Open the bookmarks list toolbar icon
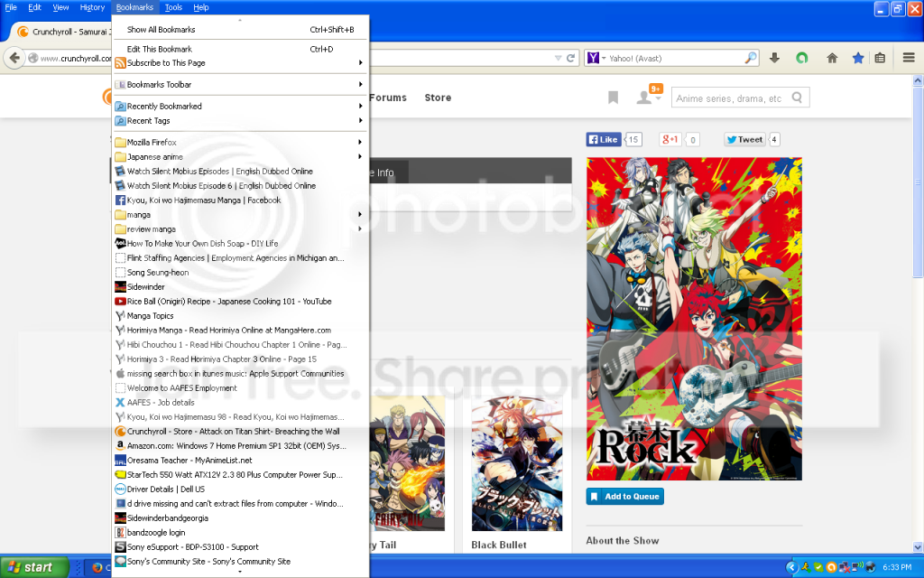This screenshot has width=924, height=578. pyautogui.click(x=880, y=58)
